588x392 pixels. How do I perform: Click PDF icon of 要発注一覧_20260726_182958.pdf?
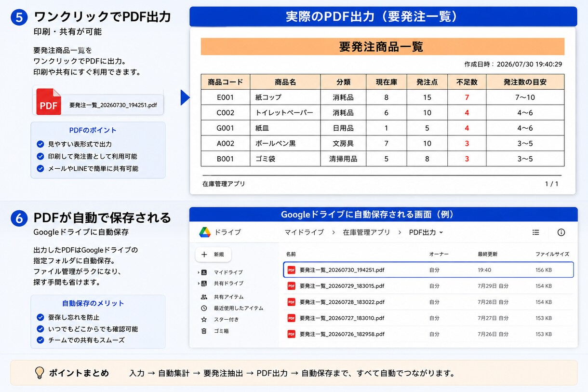coord(291,334)
